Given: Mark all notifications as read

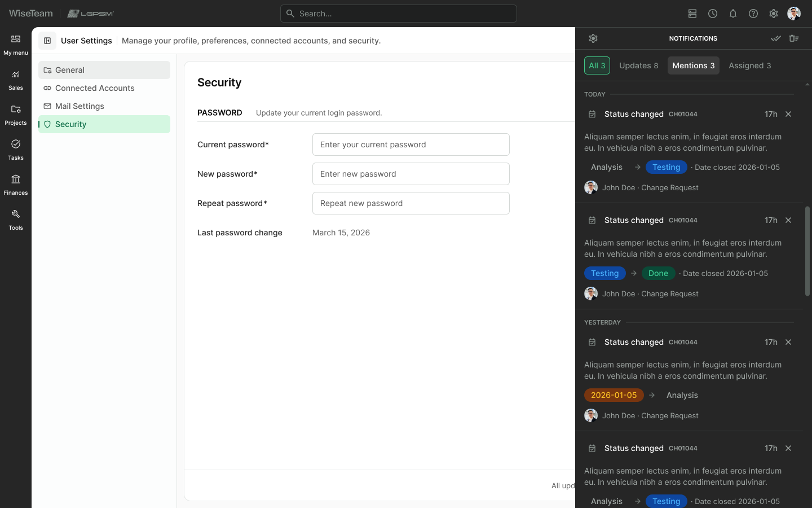Looking at the screenshot, I should click(776, 38).
